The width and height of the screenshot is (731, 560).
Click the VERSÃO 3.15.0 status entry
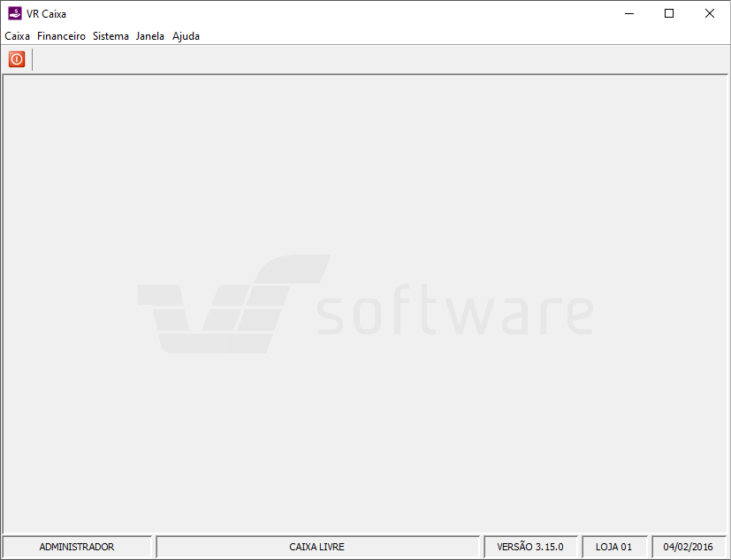click(530, 547)
